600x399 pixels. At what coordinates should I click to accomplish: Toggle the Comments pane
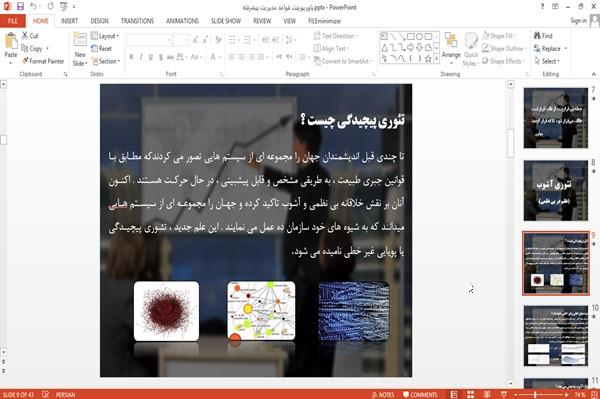[420, 395]
